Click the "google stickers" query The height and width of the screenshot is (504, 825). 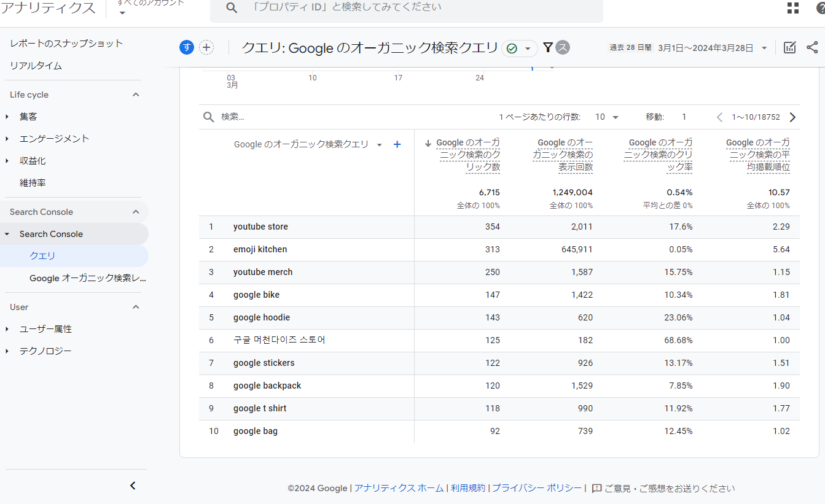point(264,363)
